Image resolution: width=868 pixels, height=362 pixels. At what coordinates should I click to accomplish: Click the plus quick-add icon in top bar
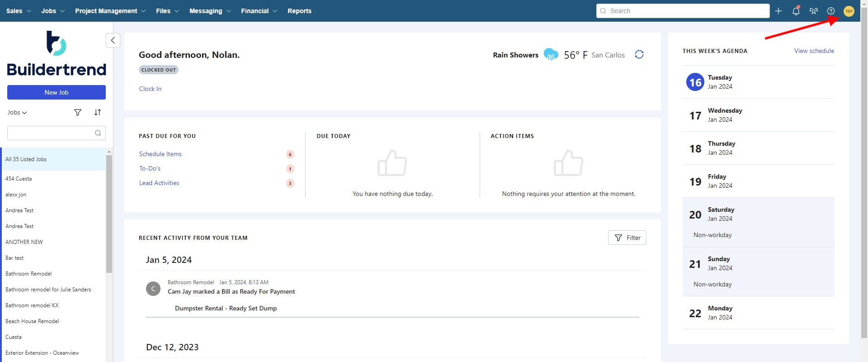778,11
